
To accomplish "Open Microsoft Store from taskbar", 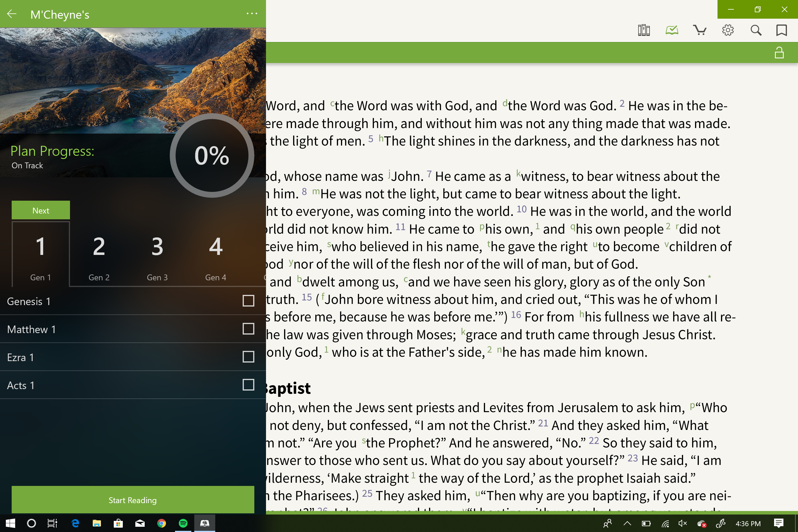I will pos(118,524).
